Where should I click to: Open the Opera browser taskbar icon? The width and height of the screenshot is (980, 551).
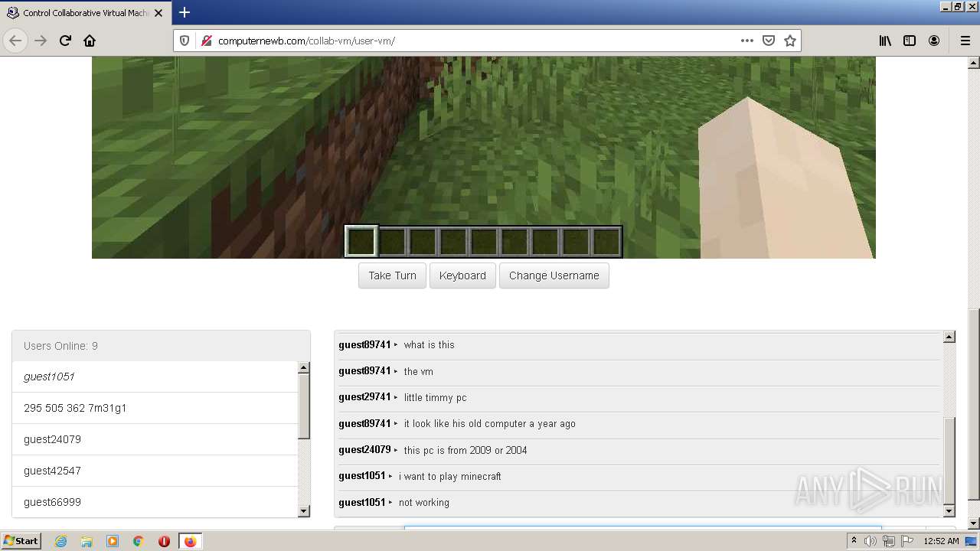point(164,541)
